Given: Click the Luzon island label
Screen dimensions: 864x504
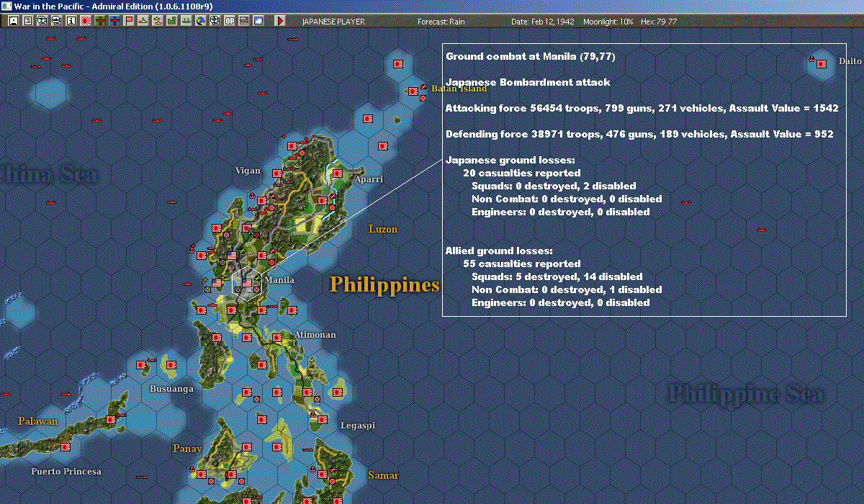Looking at the screenshot, I should click(x=383, y=229).
